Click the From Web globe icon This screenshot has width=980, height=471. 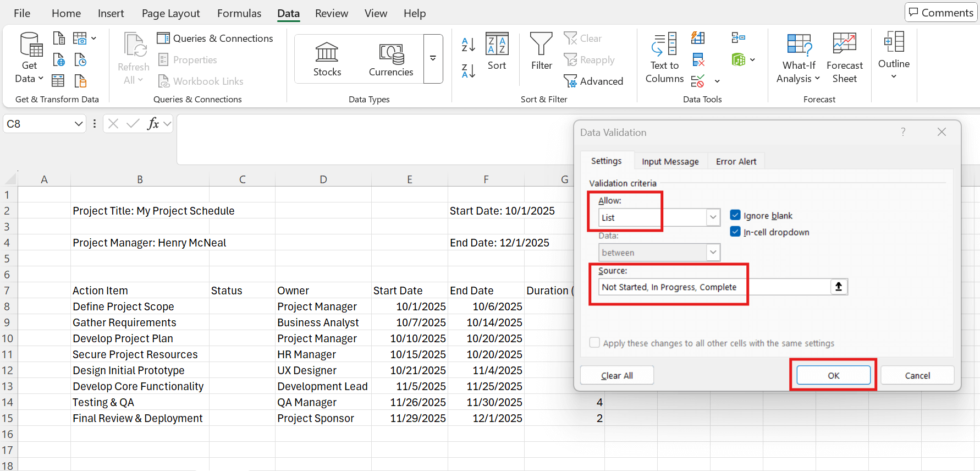(x=59, y=59)
